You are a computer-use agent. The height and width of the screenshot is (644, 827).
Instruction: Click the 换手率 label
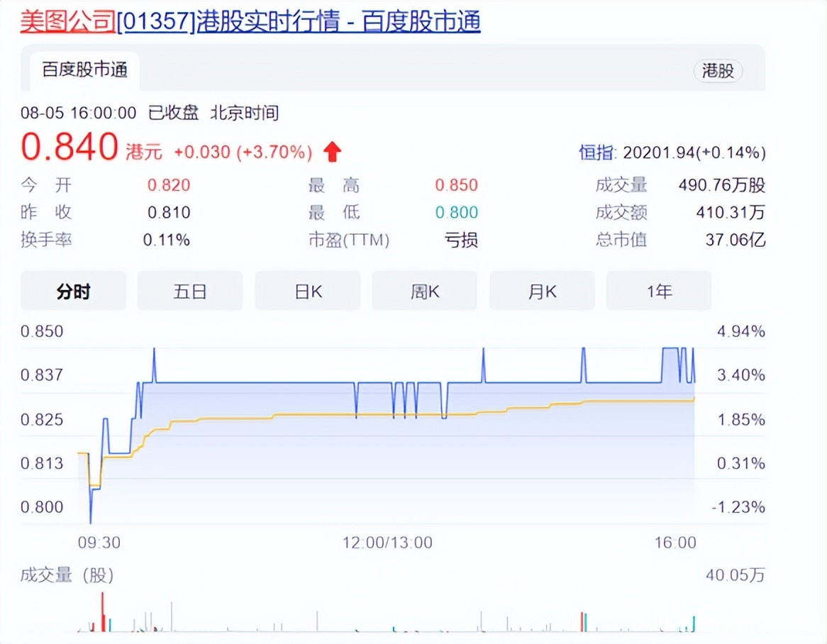46,240
